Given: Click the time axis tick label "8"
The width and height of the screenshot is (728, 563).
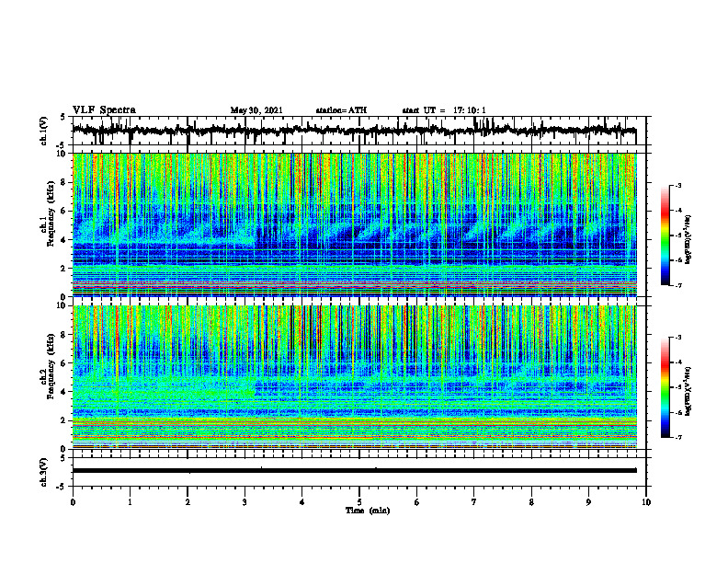Looking at the screenshot, I should point(531,502).
